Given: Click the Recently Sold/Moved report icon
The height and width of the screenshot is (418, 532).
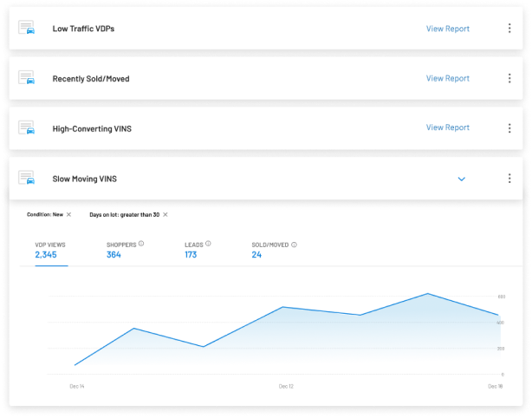Looking at the screenshot, I should coord(27,78).
